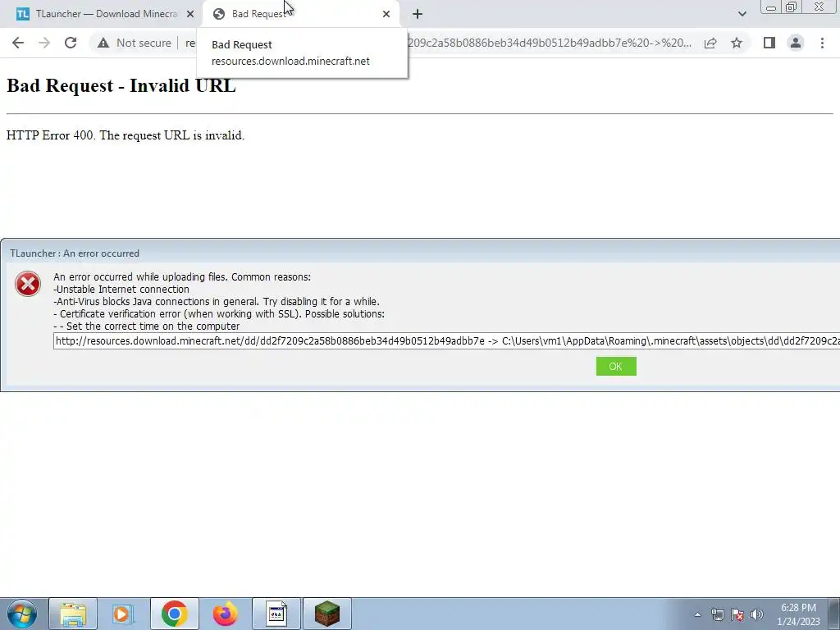Click the Unstable Internet connection line

click(x=121, y=290)
